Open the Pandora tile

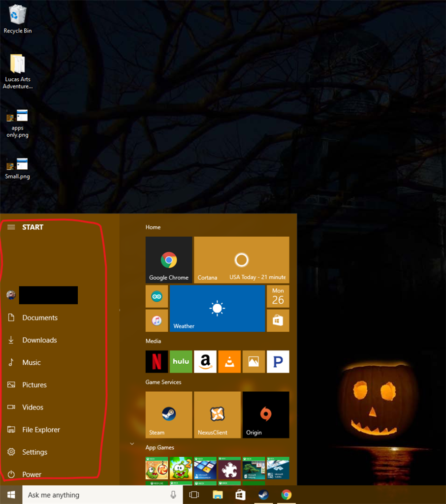[x=278, y=362]
